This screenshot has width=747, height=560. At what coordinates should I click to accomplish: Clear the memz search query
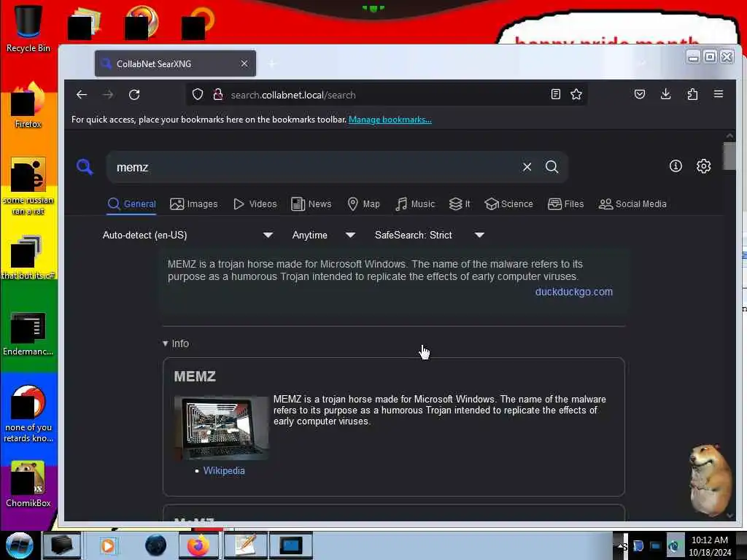[x=527, y=167]
